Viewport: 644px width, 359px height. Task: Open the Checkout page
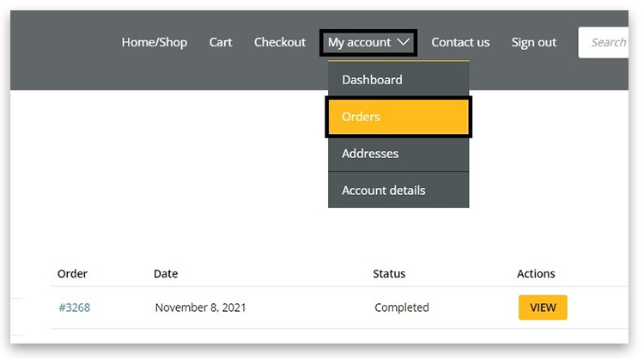[279, 42]
